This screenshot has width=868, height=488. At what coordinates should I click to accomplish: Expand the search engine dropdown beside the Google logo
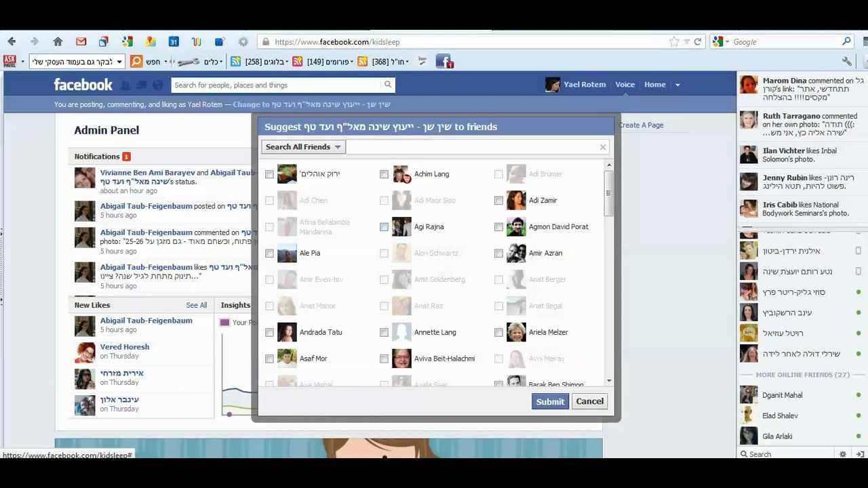point(728,42)
